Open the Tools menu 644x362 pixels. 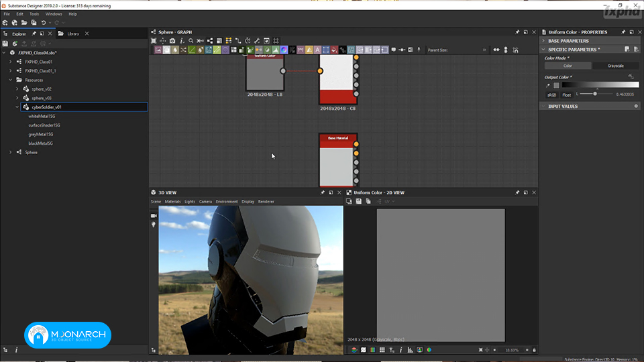(x=34, y=14)
